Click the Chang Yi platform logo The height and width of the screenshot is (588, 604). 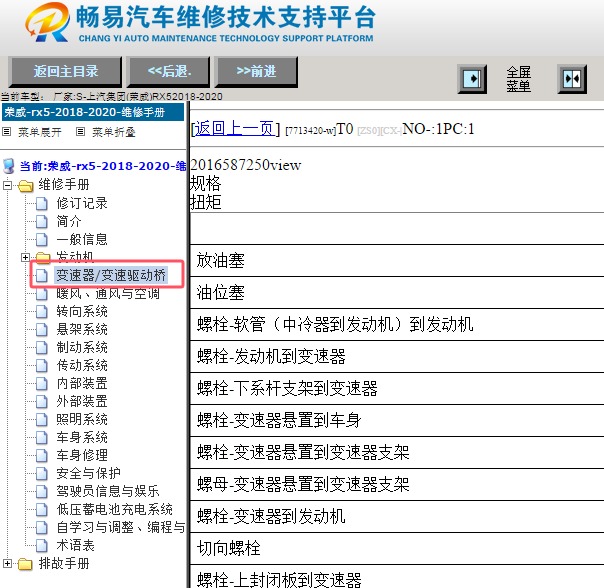pyautogui.click(x=47, y=22)
